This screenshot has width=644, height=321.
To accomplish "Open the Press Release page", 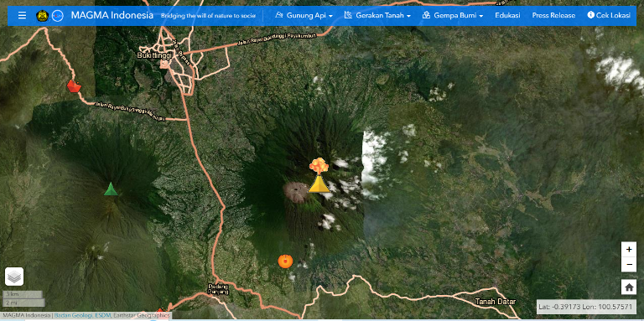I will [x=553, y=16].
